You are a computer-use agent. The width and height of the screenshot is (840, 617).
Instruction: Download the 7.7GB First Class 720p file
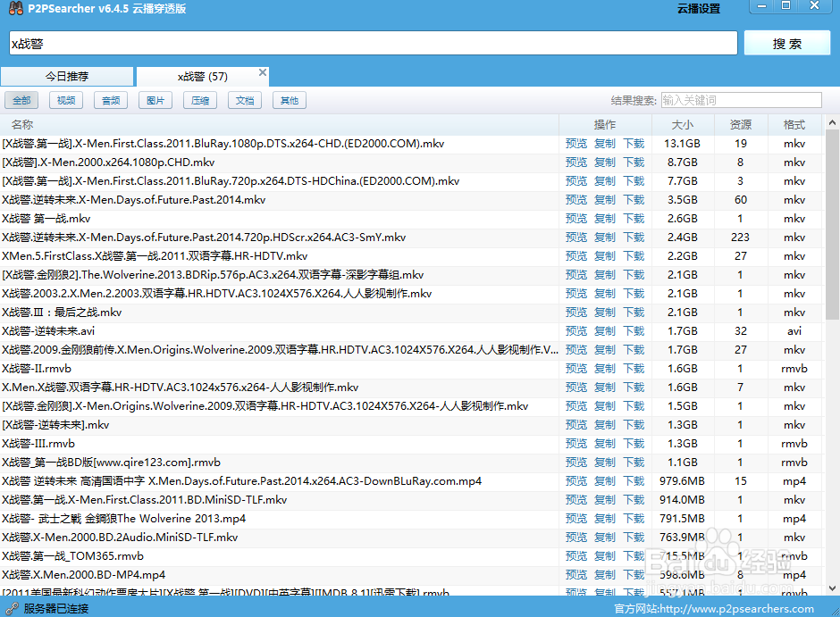[x=634, y=181]
